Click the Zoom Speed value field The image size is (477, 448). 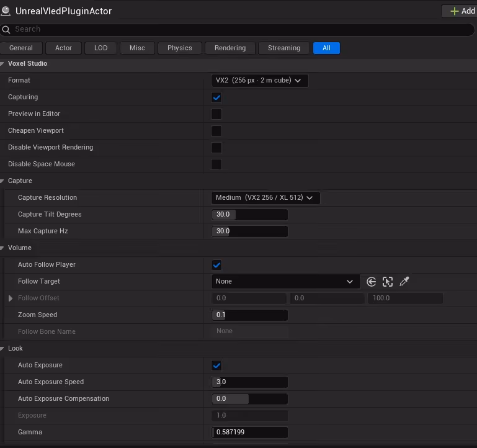[249, 315]
